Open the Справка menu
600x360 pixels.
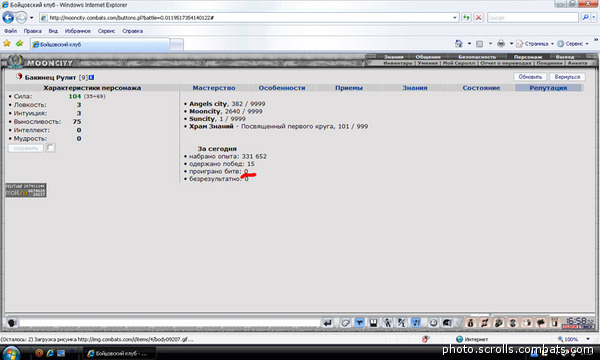point(132,31)
